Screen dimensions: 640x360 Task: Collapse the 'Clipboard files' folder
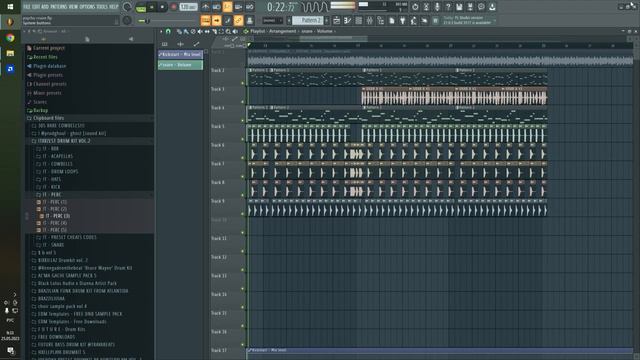click(x=48, y=118)
